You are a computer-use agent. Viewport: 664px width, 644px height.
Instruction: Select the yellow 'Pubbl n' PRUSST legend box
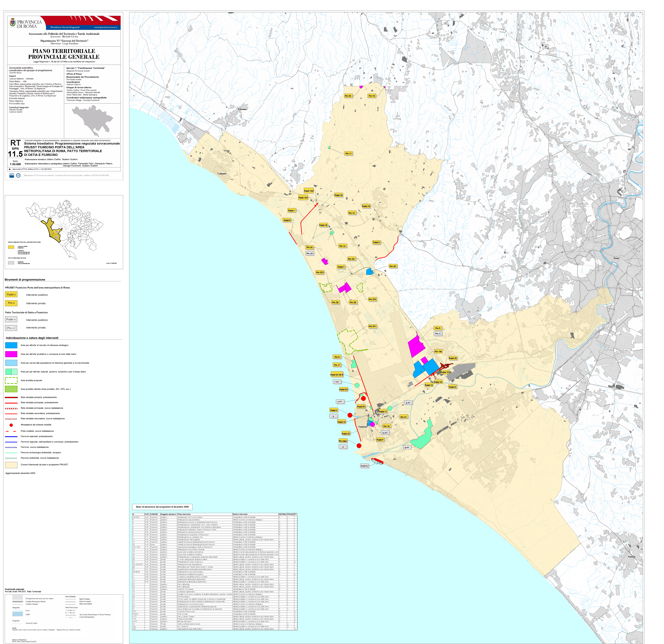[11, 295]
